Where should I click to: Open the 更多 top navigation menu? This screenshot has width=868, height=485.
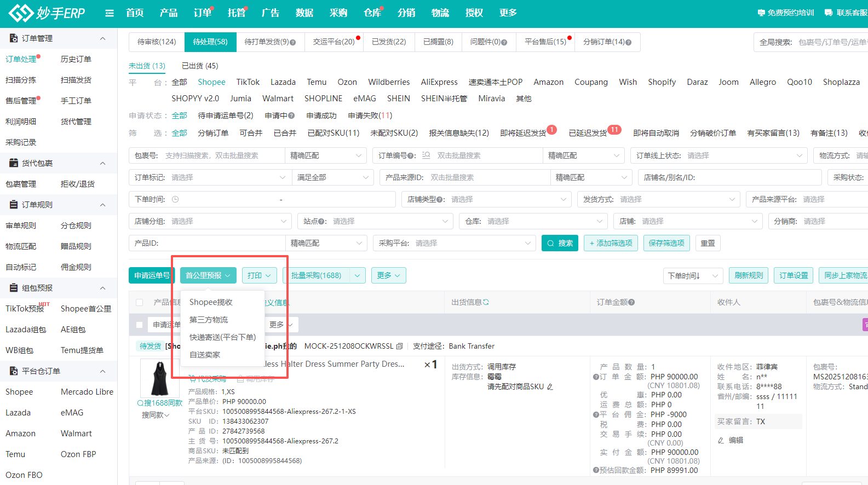pyautogui.click(x=508, y=13)
